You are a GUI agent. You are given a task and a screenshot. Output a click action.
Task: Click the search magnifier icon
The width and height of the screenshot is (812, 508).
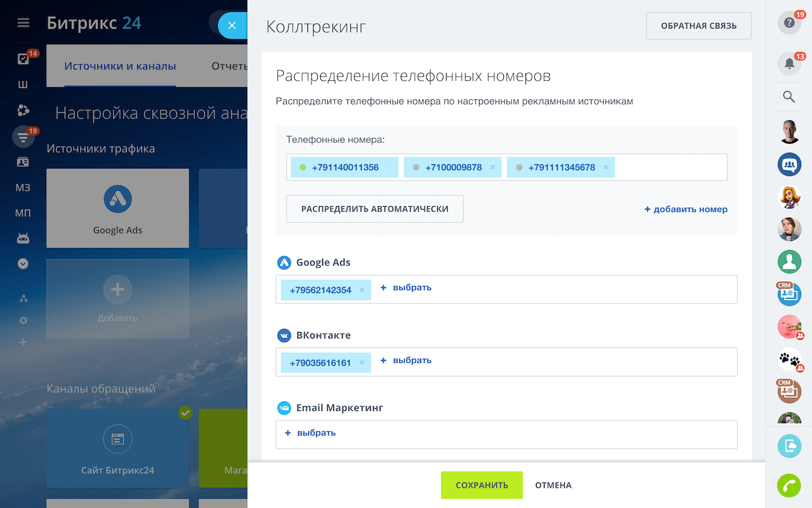789,96
